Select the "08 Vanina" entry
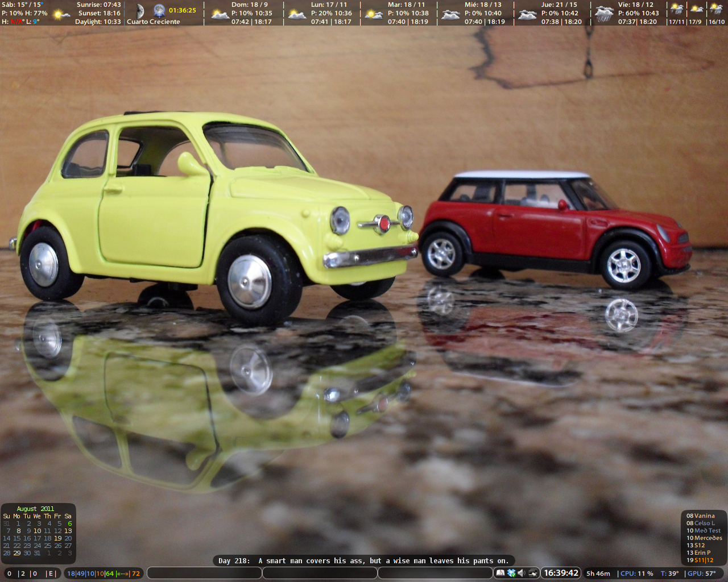Screen dimensions: 728x582 click(701, 516)
